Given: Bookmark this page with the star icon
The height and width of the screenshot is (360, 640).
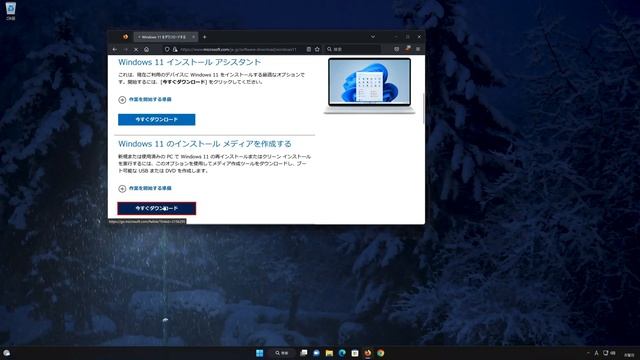Looking at the screenshot, I should 317,49.
